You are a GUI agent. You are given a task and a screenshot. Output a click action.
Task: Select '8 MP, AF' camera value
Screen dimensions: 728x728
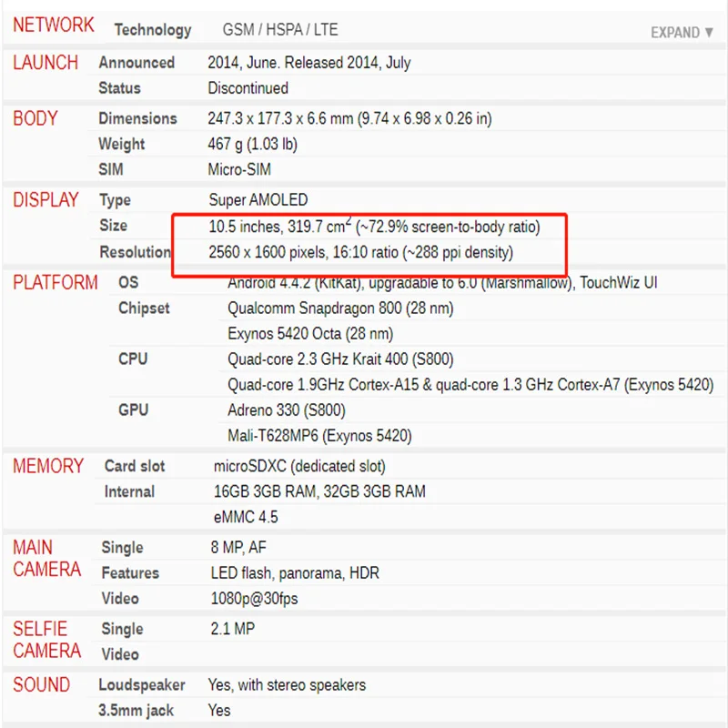click(x=238, y=548)
